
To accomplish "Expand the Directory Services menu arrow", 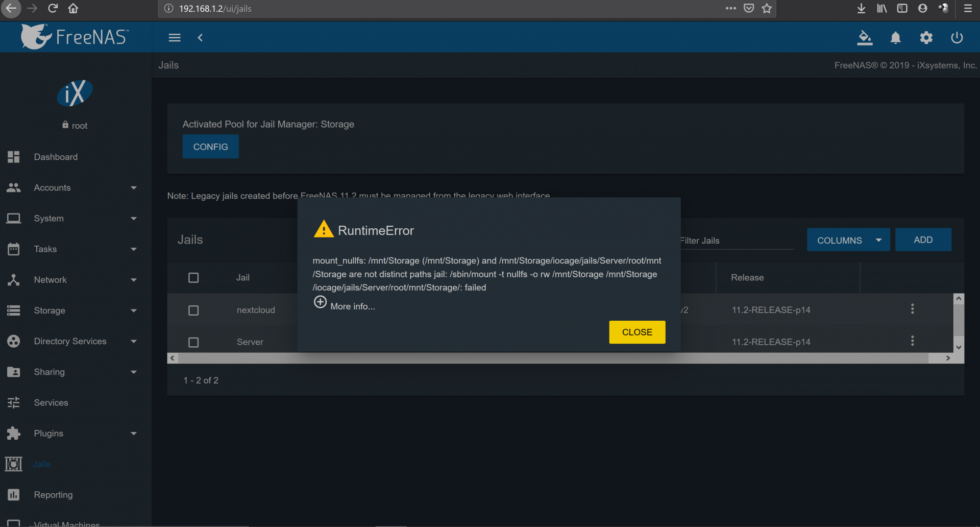I will pyautogui.click(x=134, y=341).
